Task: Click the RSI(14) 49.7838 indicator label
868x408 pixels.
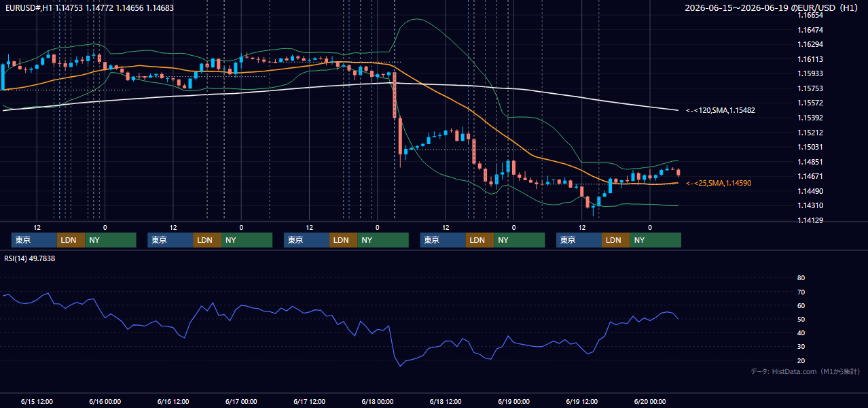Action: click(30, 258)
